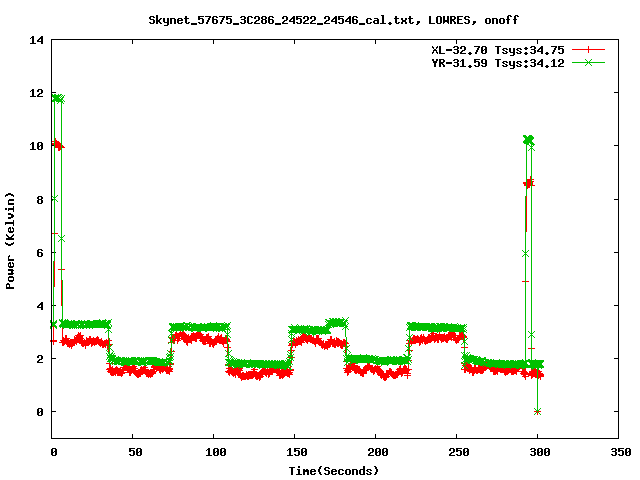Click the y-axis tick label '8'
The width and height of the screenshot is (640, 480).
point(40,200)
